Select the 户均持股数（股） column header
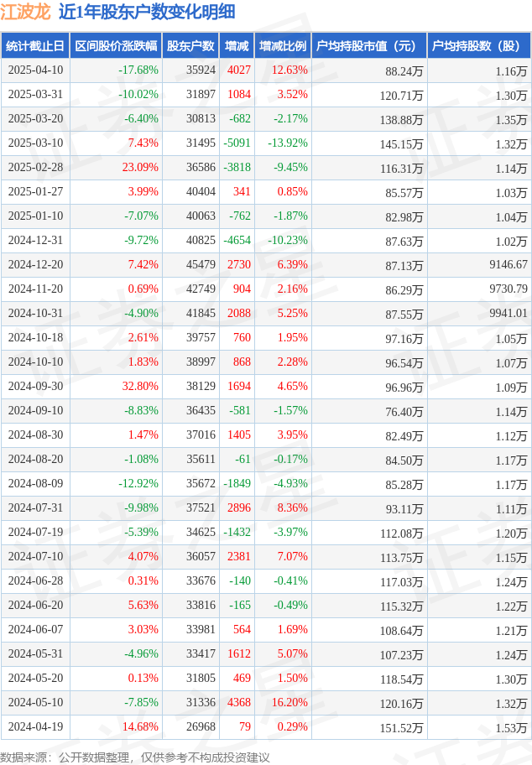532x765 pixels. [x=479, y=46]
